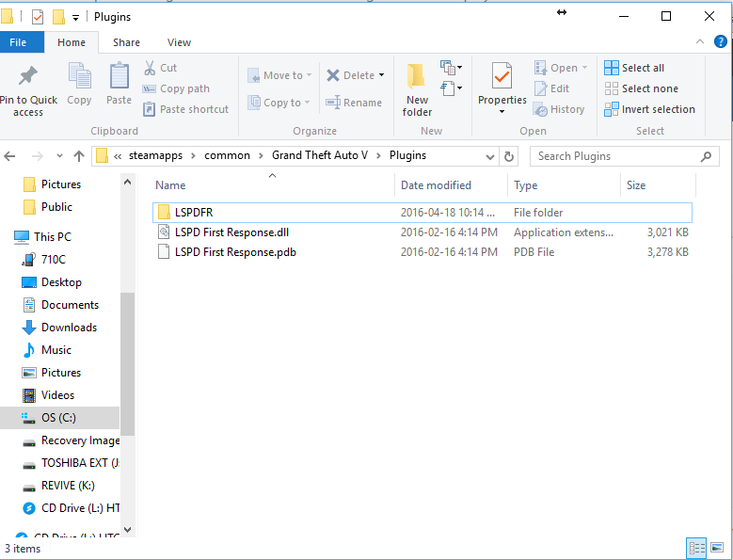Select the LSPDFR folder

(422, 213)
